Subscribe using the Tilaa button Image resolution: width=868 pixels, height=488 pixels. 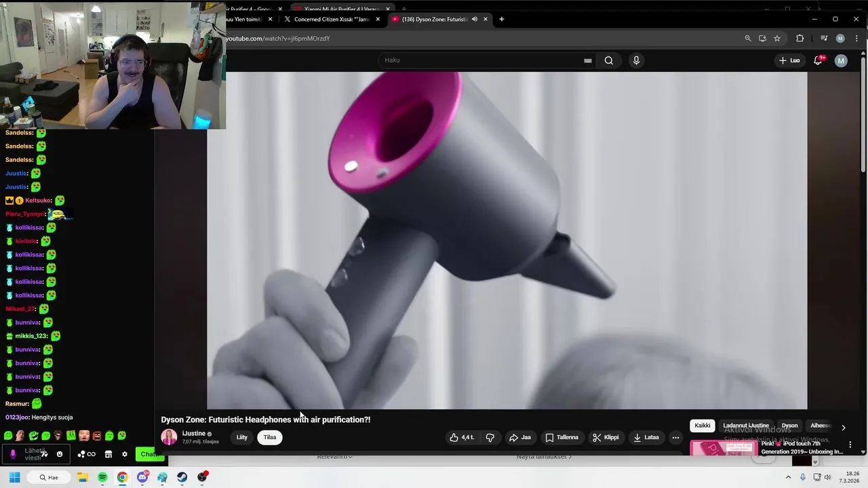(x=270, y=437)
